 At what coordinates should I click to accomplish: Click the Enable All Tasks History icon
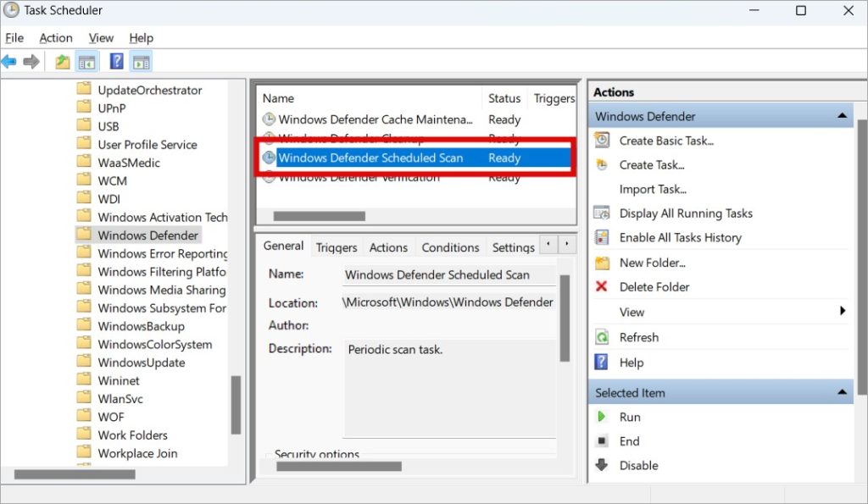[602, 237]
